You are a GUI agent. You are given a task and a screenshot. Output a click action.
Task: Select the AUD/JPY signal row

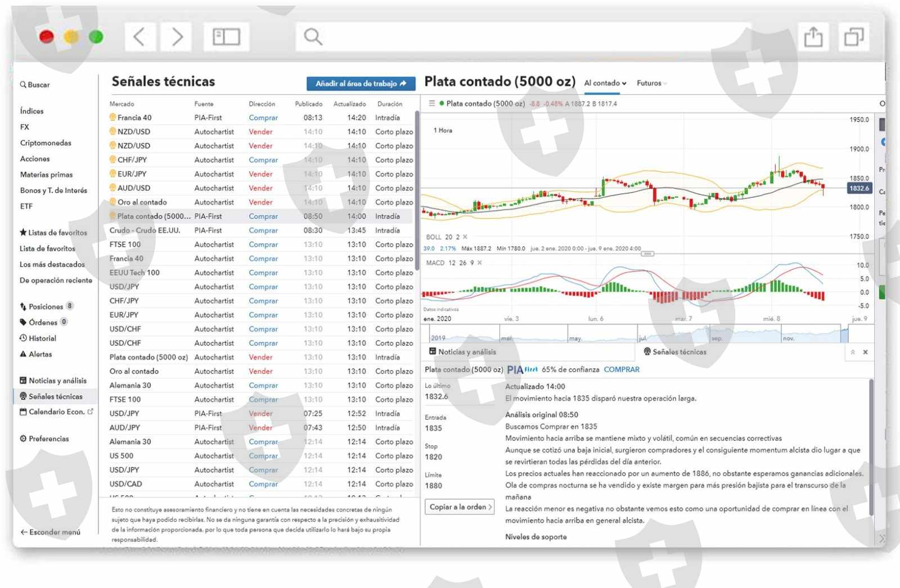[261, 428]
